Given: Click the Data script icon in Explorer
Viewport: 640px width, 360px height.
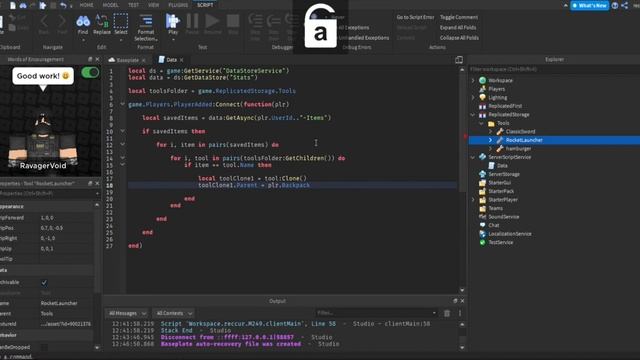Looking at the screenshot, I should click(x=491, y=165).
